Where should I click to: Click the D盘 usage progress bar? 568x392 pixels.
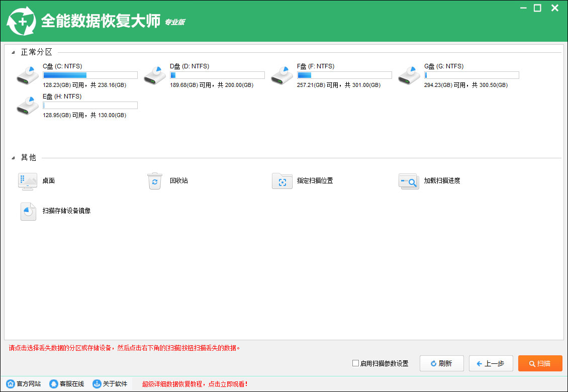217,75
